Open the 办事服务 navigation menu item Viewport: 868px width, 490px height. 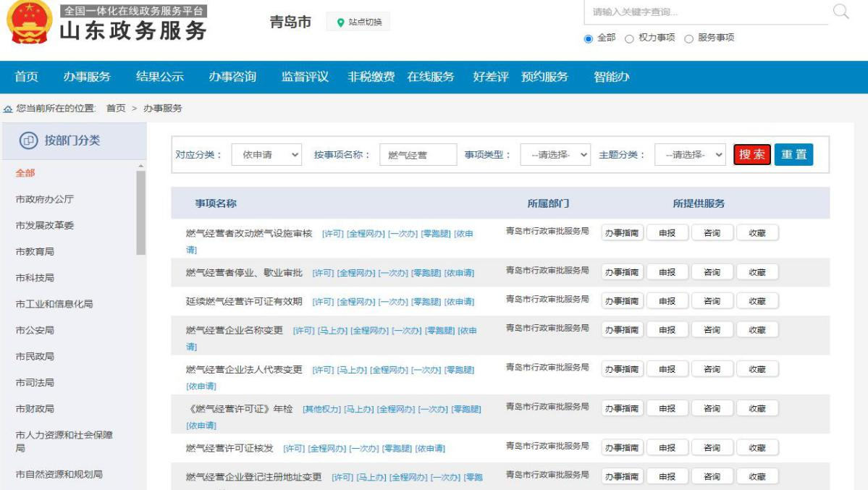[87, 77]
